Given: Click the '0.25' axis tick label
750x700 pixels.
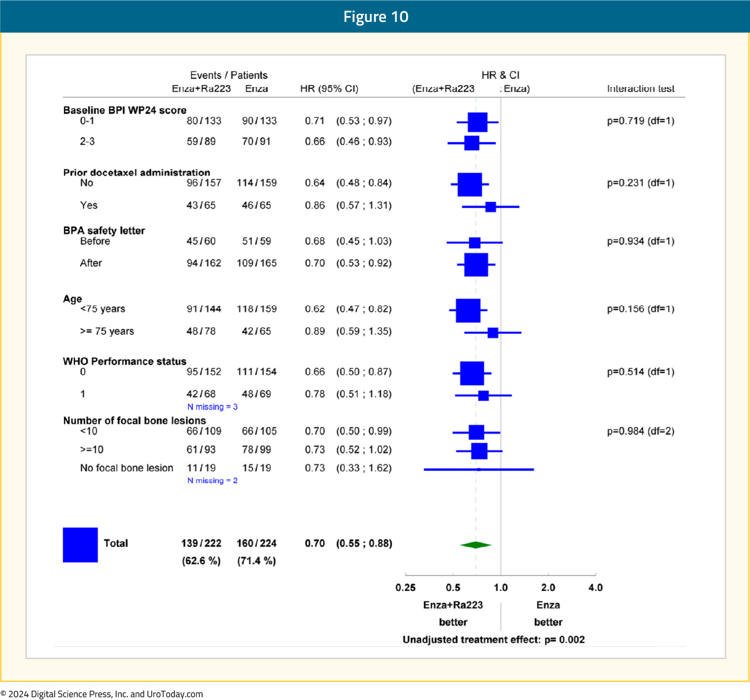Looking at the screenshot, I should click(x=406, y=588).
